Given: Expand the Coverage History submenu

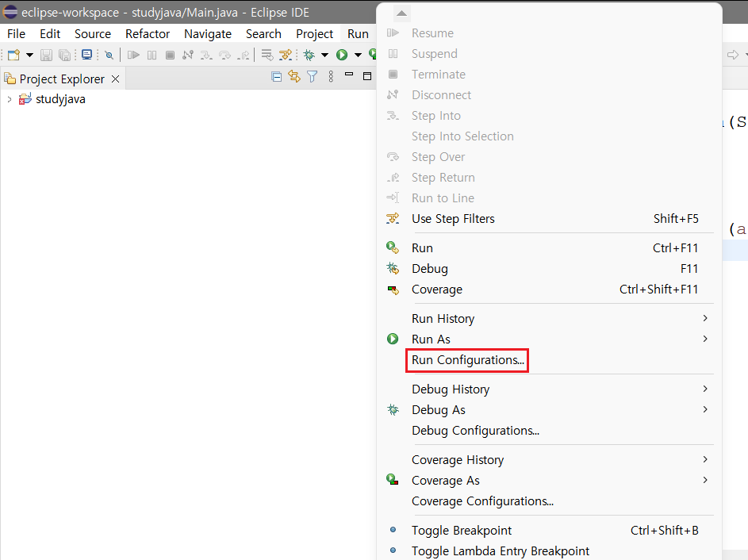Looking at the screenshot, I should (x=549, y=460).
